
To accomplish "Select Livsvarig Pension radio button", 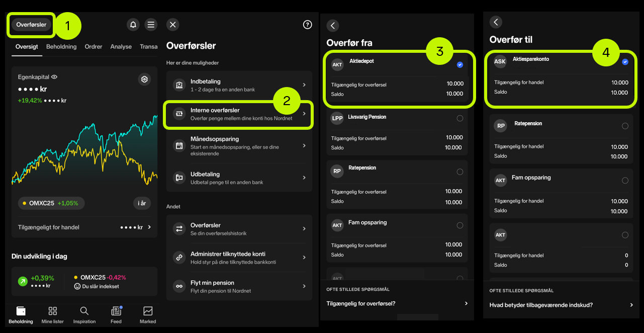I will pos(459,118).
